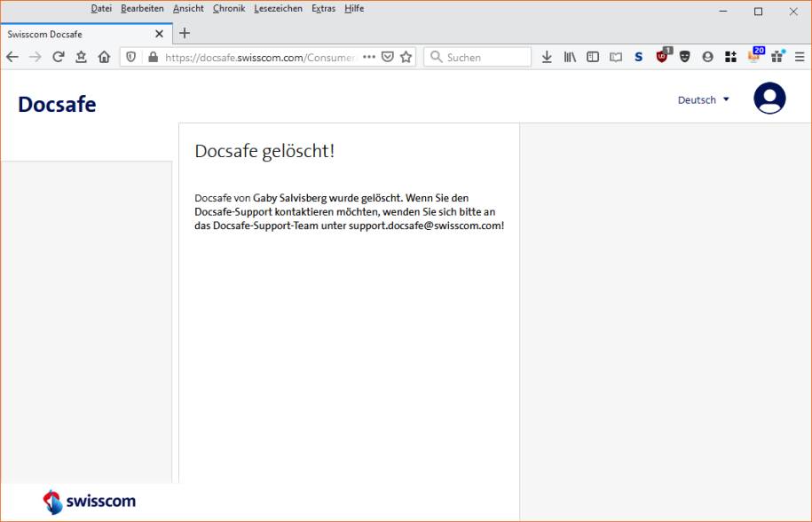Click the support.docsafe@swisscom.com email text
The height and width of the screenshot is (522, 812).
pos(425,225)
